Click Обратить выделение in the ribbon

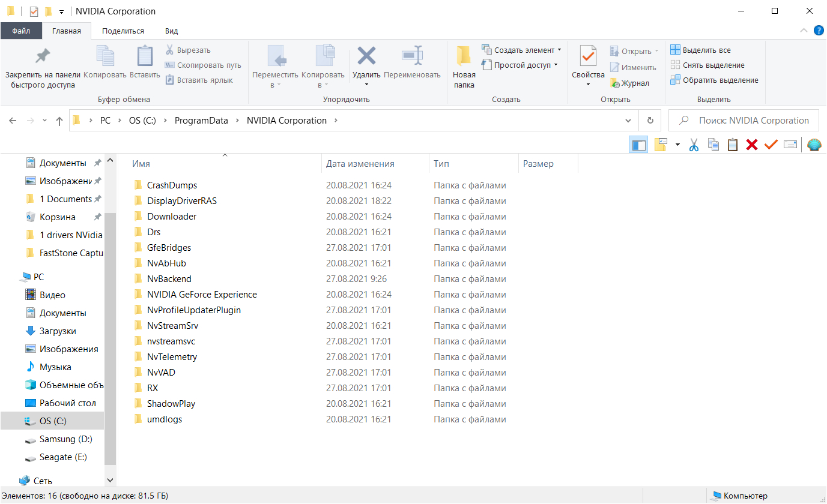(x=715, y=80)
